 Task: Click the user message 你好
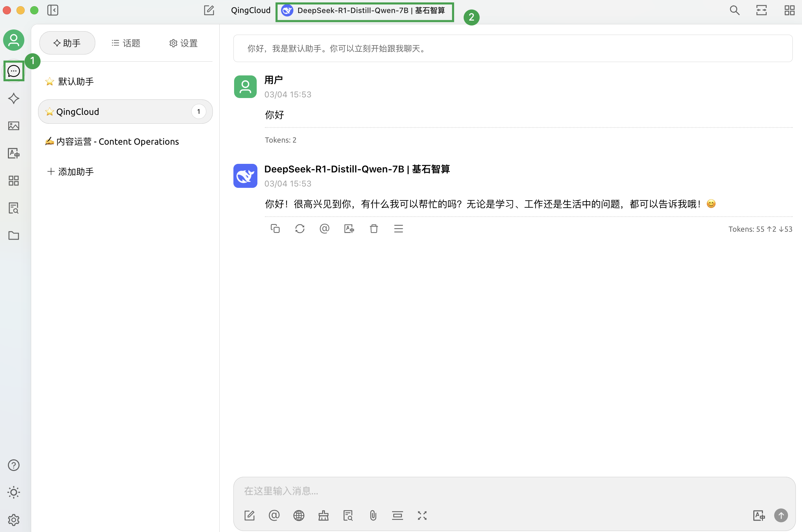click(x=275, y=115)
